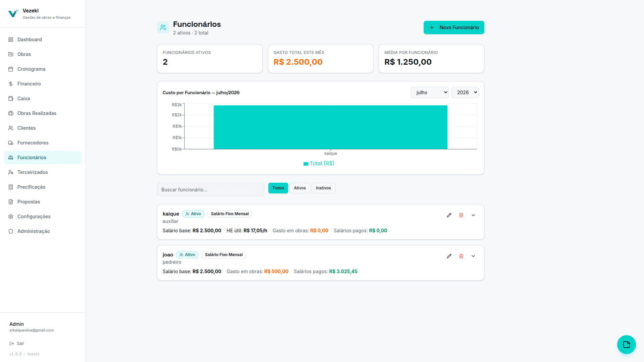
Task: Expand kaique's card with the chevron
Action: 473,215
